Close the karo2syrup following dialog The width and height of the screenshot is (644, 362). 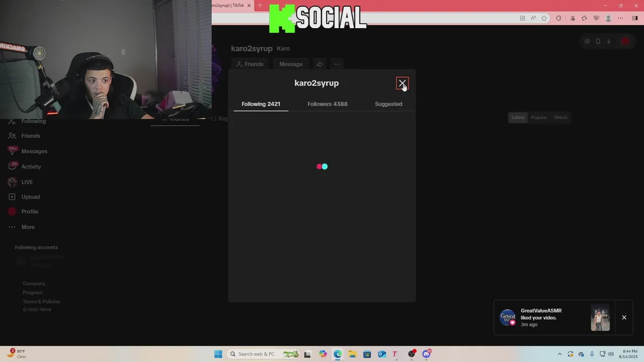(x=402, y=83)
